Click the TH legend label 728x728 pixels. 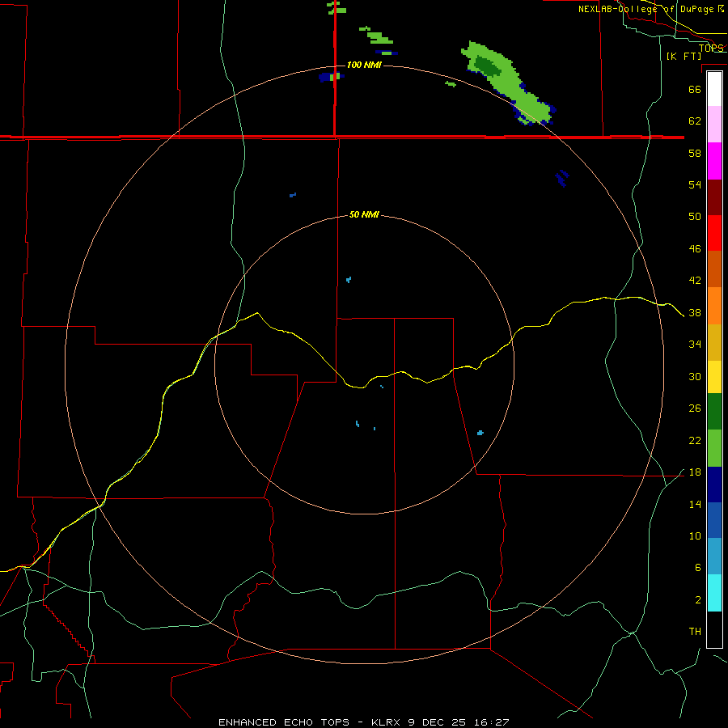[x=695, y=632]
